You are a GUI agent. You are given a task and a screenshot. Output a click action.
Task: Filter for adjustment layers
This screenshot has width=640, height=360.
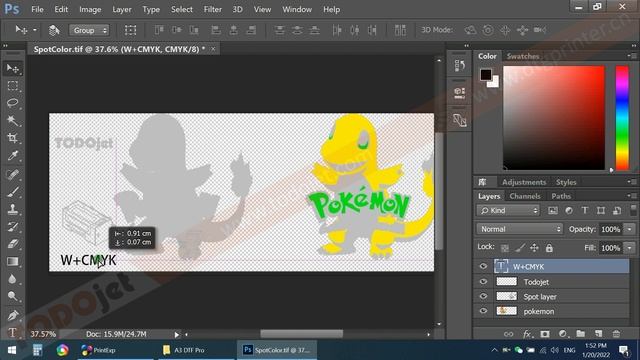[x=569, y=210]
